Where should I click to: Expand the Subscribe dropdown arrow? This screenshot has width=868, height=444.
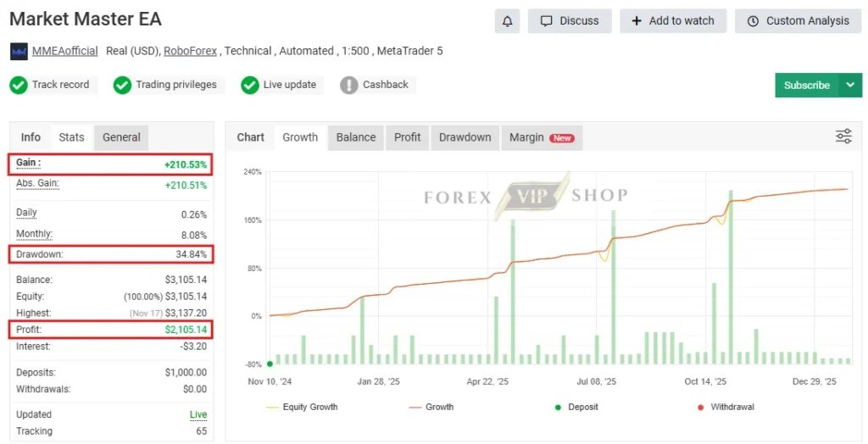(x=850, y=86)
